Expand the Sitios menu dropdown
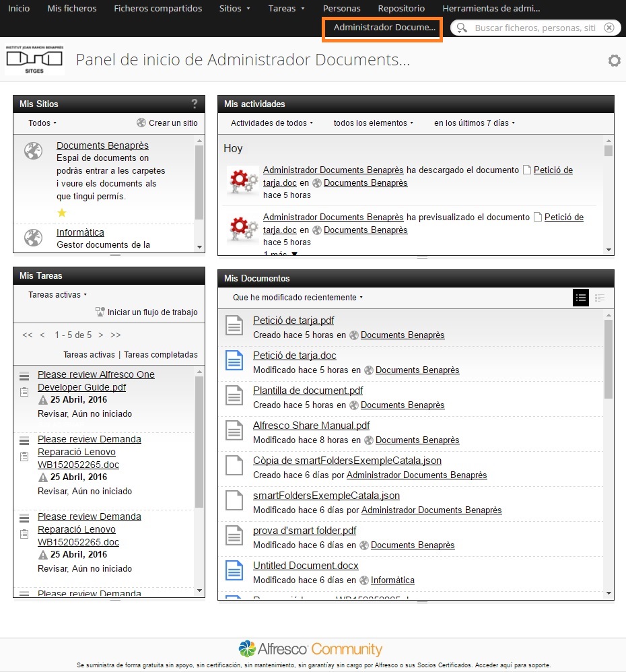The image size is (626, 672). [x=234, y=9]
